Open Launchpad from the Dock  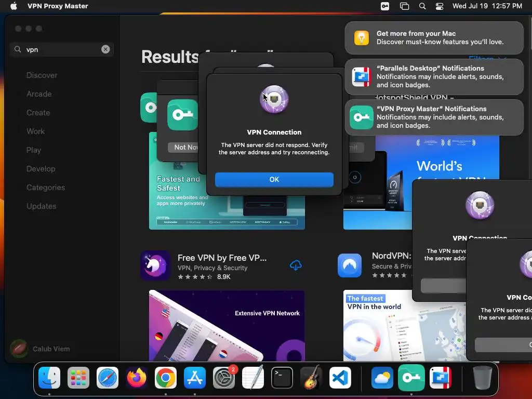pyautogui.click(x=78, y=378)
